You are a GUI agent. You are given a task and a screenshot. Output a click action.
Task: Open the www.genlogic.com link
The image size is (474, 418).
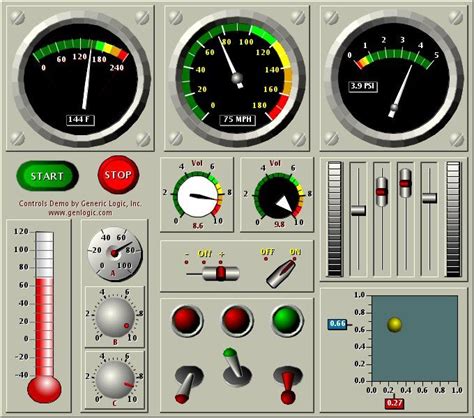pos(80,213)
